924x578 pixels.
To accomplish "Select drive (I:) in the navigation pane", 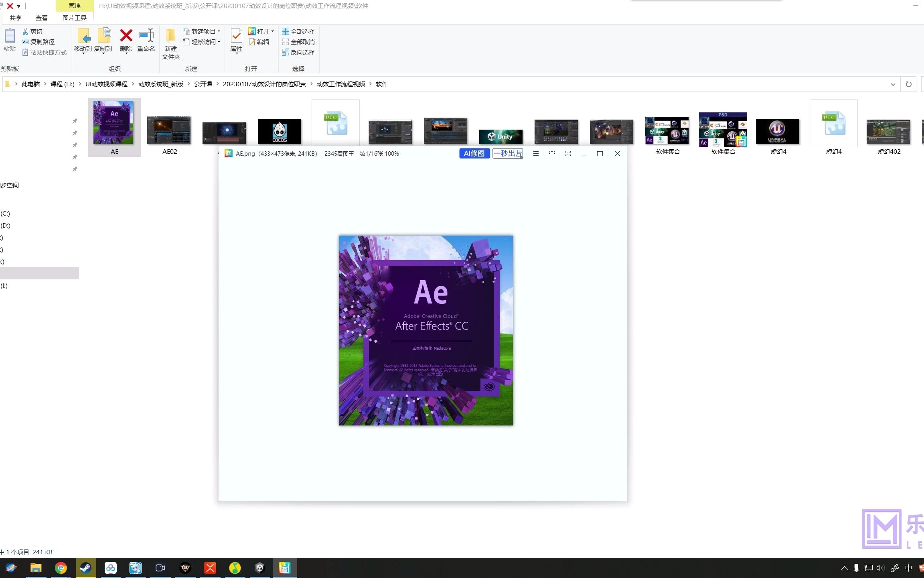I will click(4, 286).
